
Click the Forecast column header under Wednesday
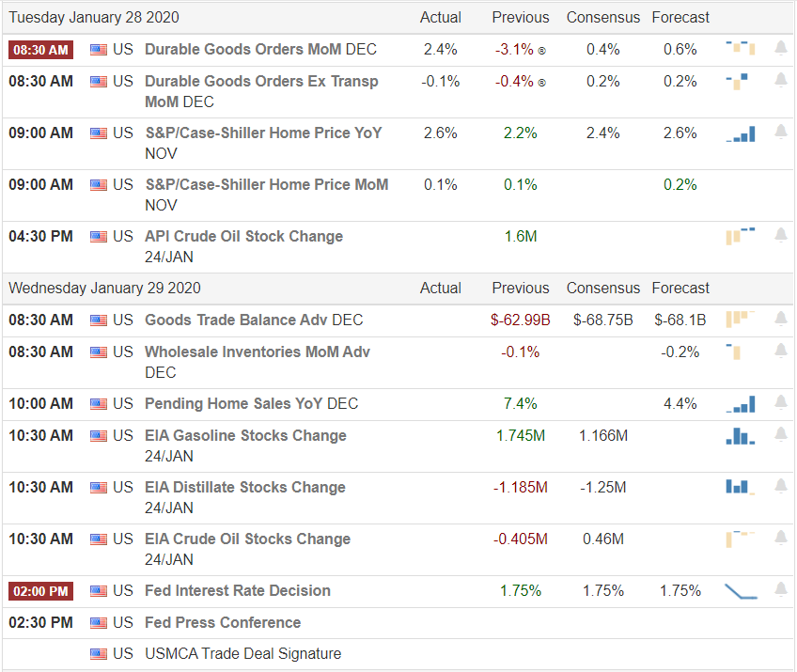click(680, 288)
